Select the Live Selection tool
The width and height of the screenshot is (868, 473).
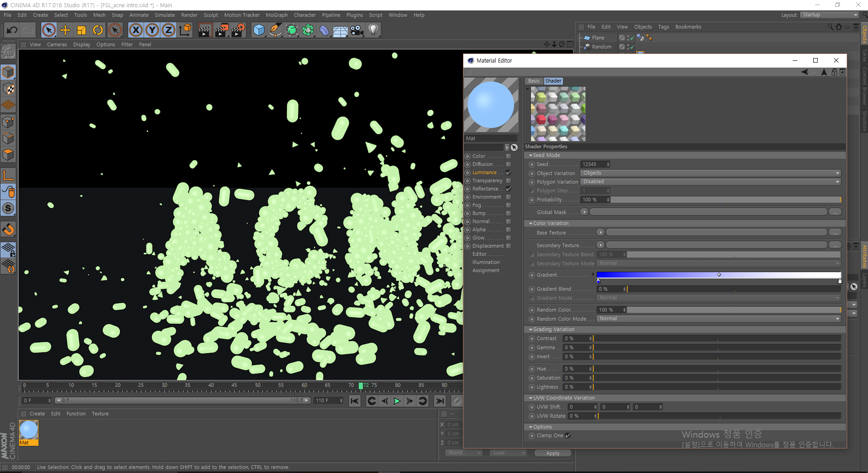[x=48, y=30]
